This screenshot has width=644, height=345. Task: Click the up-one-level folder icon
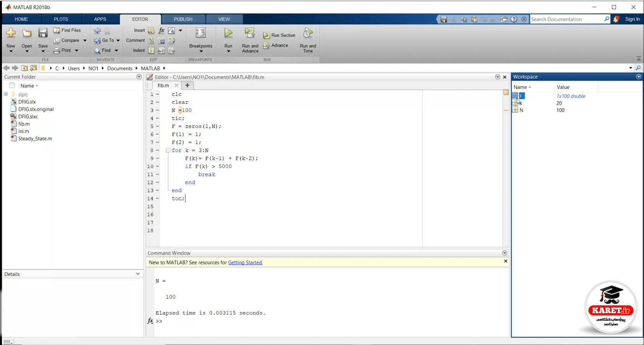tap(24, 68)
